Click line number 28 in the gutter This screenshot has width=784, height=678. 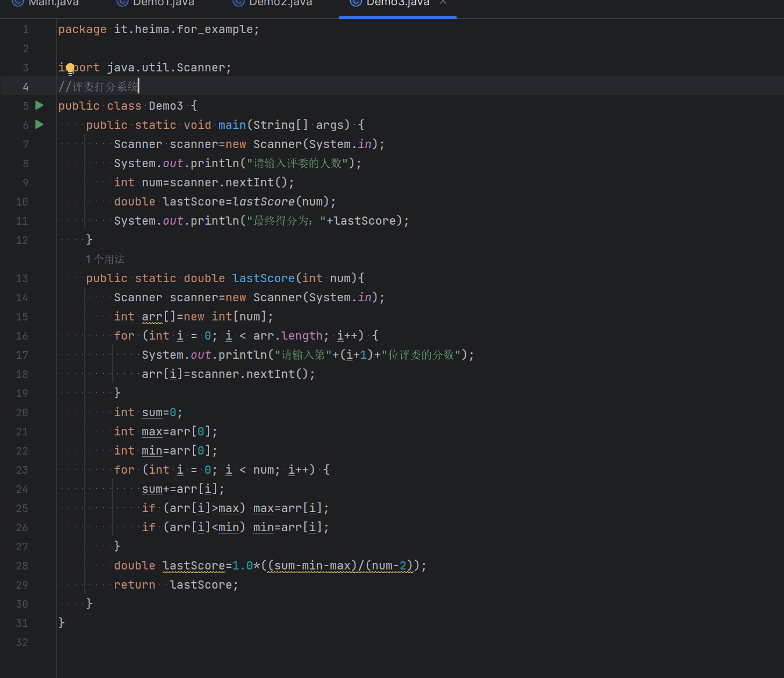click(x=22, y=566)
